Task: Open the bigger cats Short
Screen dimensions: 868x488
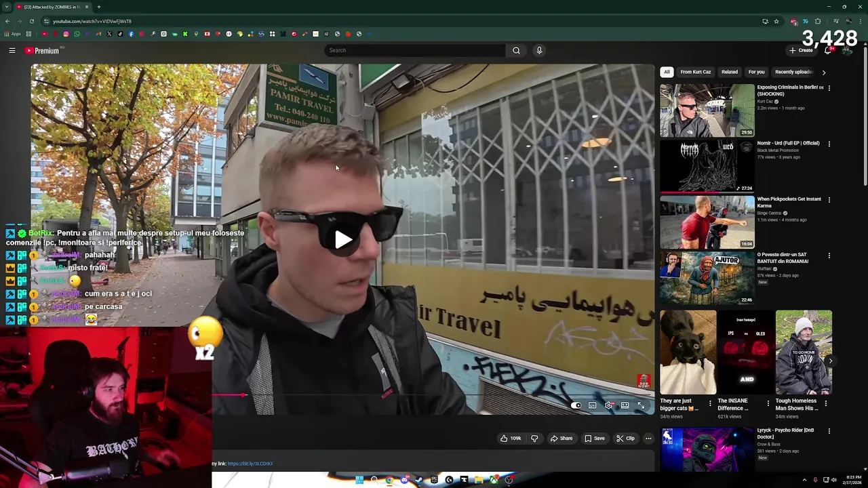Action: point(688,352)
